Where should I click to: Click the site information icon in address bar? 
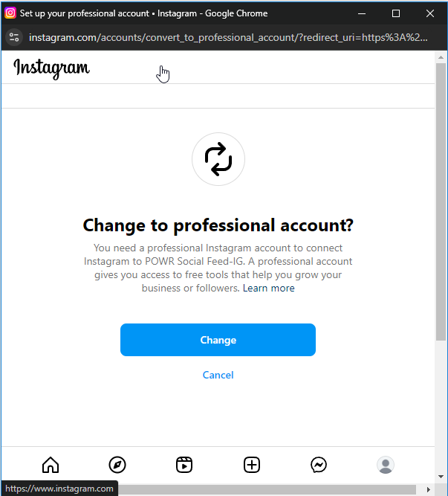pos(14,37)
